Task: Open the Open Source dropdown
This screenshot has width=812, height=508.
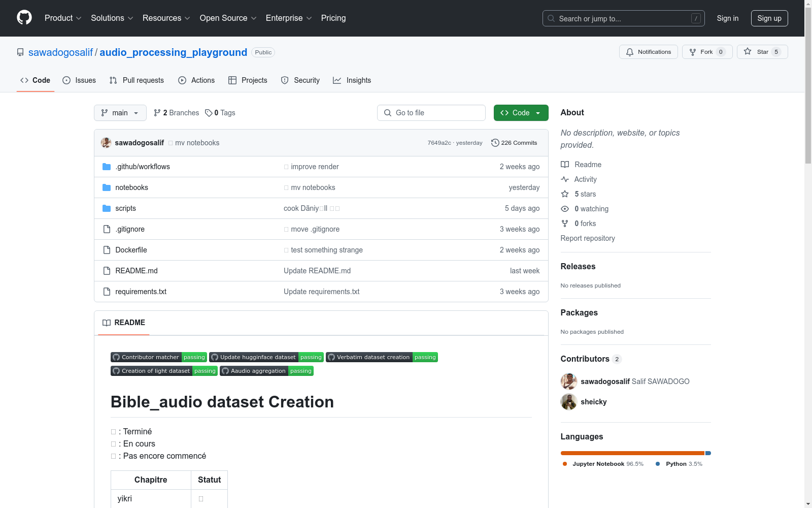Action: [228, 18]
